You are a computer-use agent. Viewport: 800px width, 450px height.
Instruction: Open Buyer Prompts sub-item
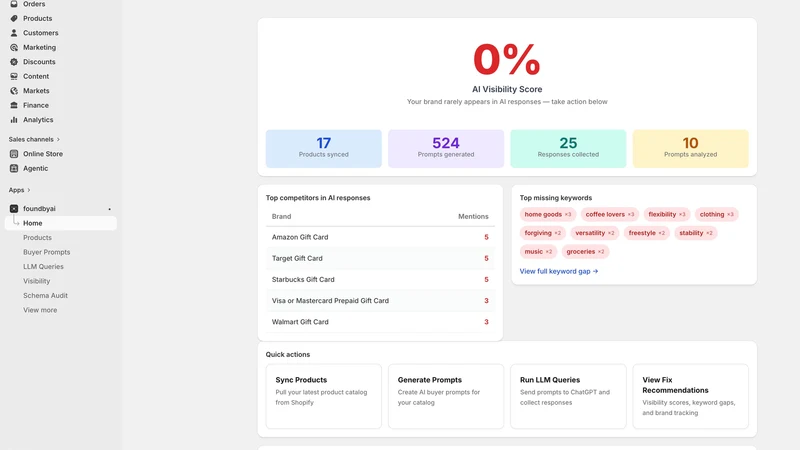coord(46,252)
